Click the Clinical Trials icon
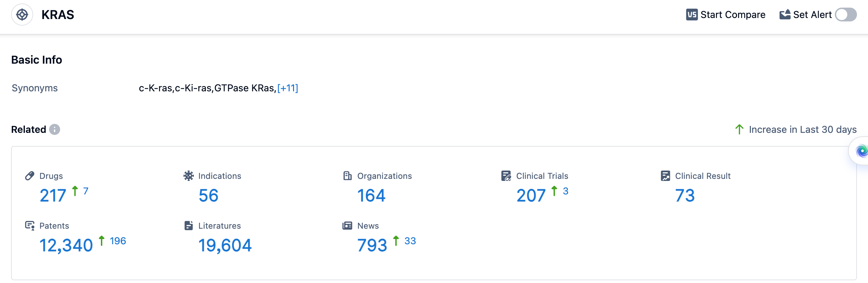Image resolution: width=868 pixels, height=283 pixels. click(506, 176)
